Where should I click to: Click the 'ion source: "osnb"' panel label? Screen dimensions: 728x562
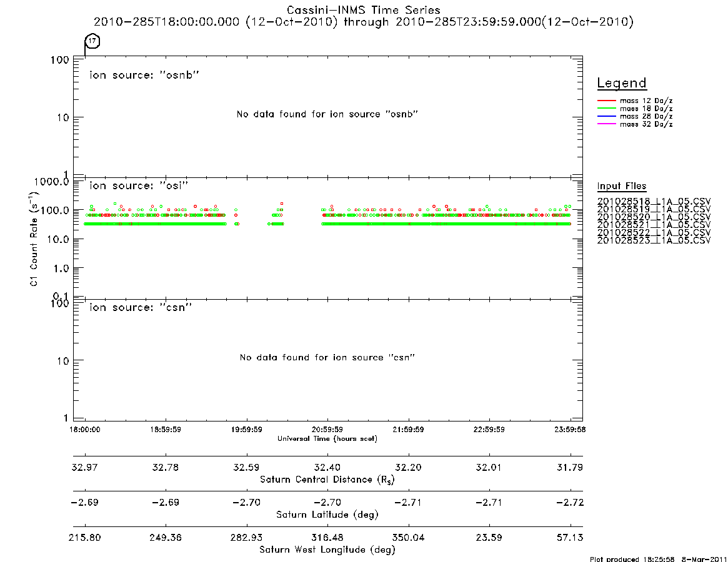tap(144, 75)
